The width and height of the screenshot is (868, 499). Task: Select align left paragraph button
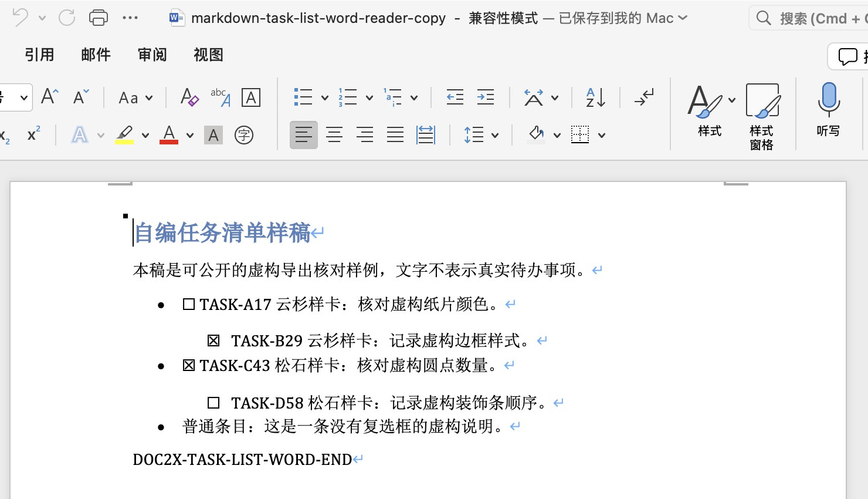[x=304, y=135]
